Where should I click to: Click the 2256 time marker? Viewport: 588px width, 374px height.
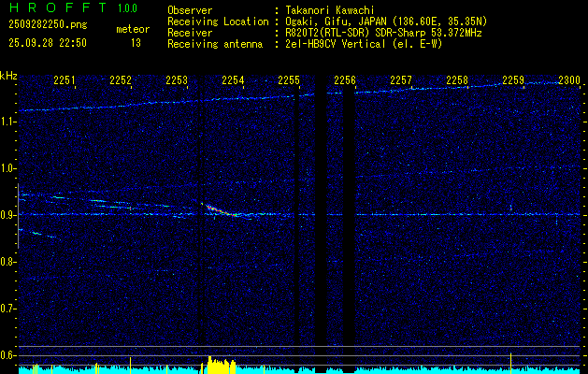click(x=345, y=80)
